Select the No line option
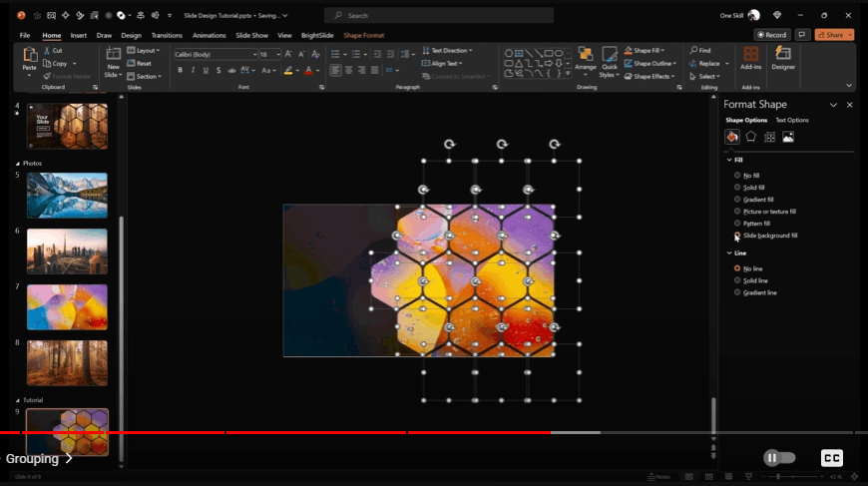Viewport: 868px width, 486px height. click(x=748, y=268)
